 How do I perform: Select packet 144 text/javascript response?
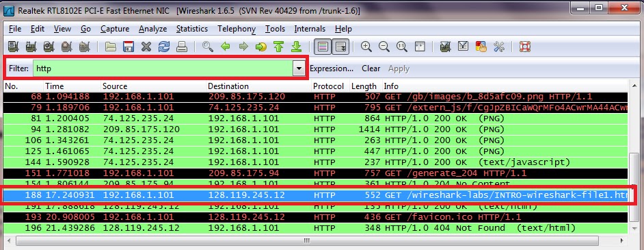[316, 162]
